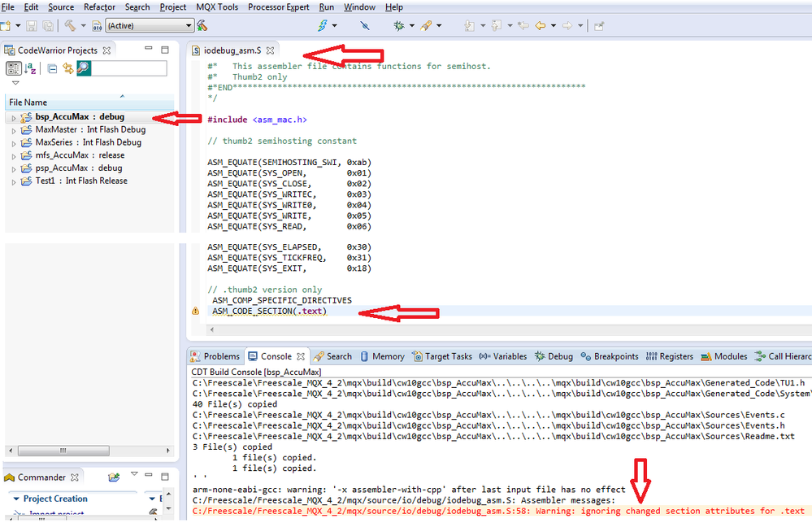Click the asm_mac.h include in the editor
Image resolution: width=812 pixels, height=523 pixels.
[280, 120]
